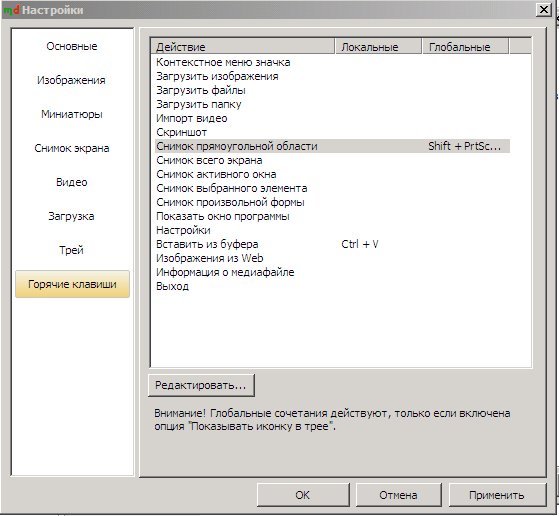Image resolution: width=559 pixels, height=516 pixels.
Task: Close the Настройки dialog window
Action: [x=544, y=10]
